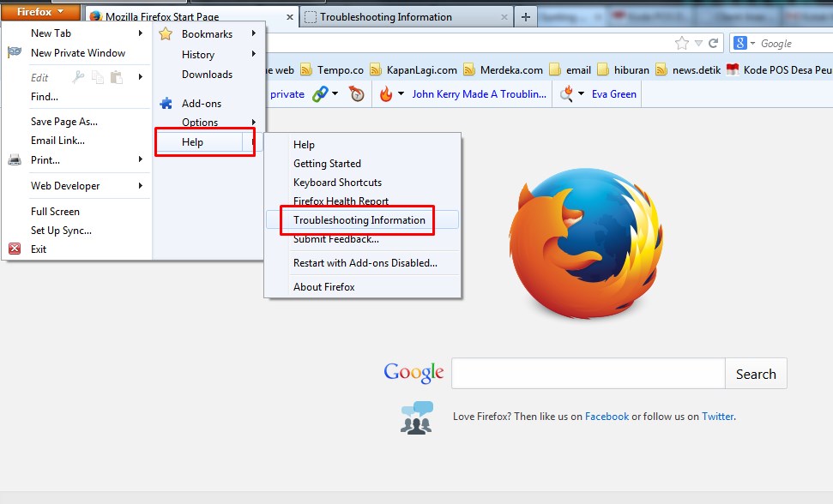Viewport: 833px width, 504px height.
Task: Close the Mozilla Firefox Start Page tab
Action: pyautogui.click(x=289, y=17)
